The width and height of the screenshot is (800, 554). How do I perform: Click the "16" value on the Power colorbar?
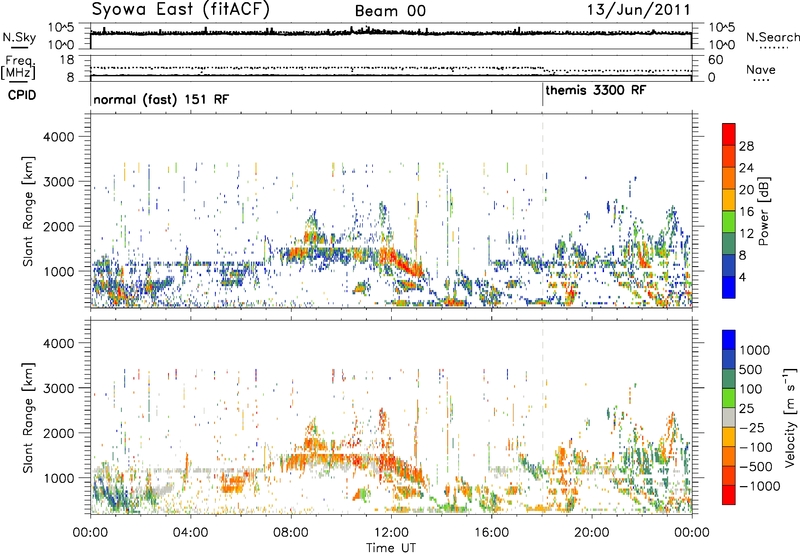coord(746,212)
